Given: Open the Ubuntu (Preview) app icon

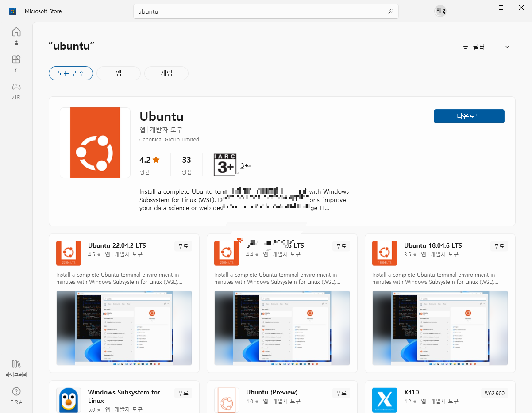Looking at the screenshot, I should [227, 400].
